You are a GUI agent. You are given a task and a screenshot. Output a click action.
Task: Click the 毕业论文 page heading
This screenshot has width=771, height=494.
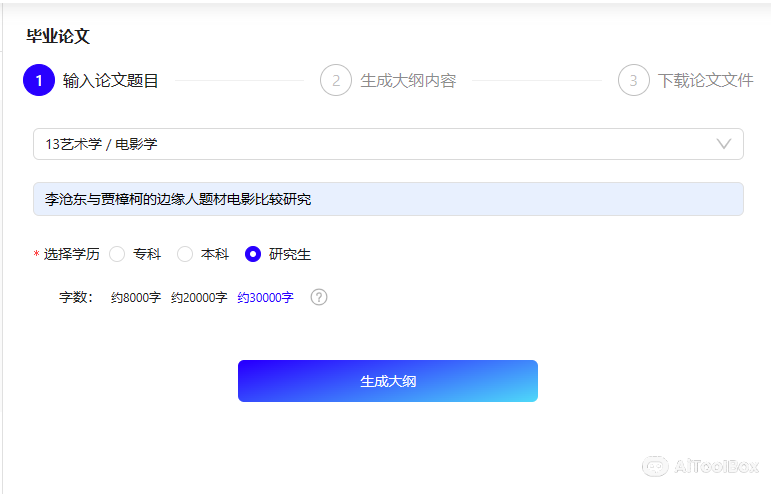click(58, 36)
